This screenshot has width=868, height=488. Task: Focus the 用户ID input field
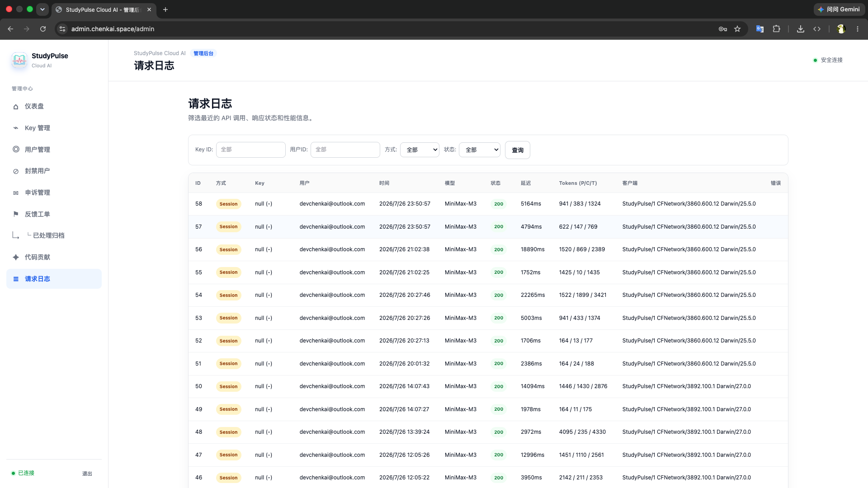[345, 150]
